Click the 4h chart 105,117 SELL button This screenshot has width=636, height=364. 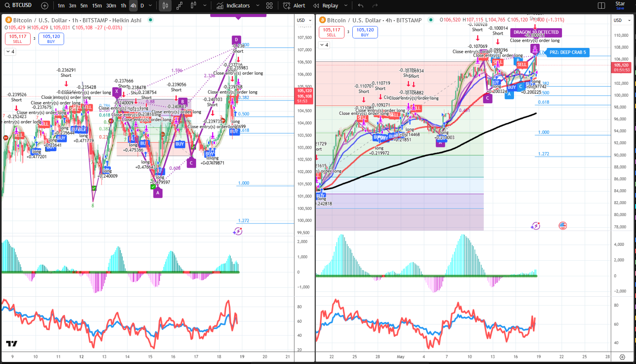point(332,32)
